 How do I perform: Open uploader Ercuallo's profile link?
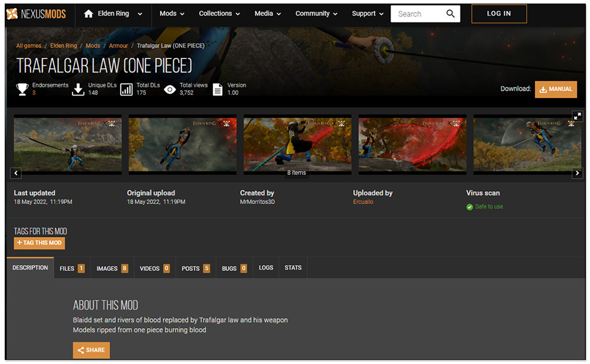click(x=363, y=202)
